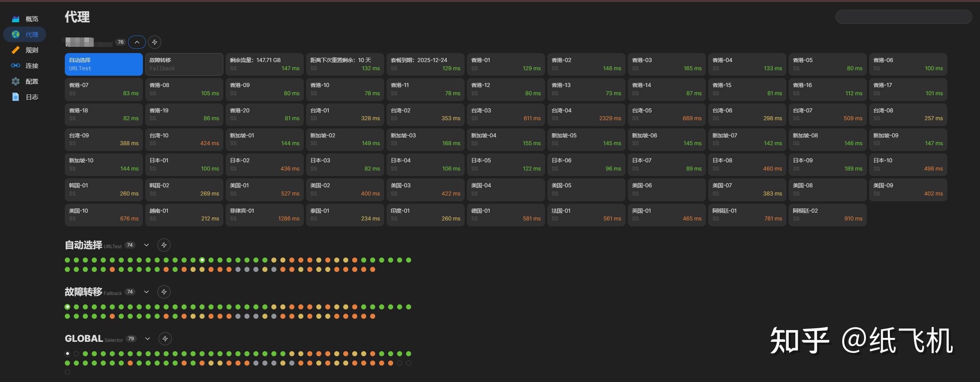Select the 香港-05 proxy node
The height and width of the screenshot is (382, 980).
(x=827, y=64)
